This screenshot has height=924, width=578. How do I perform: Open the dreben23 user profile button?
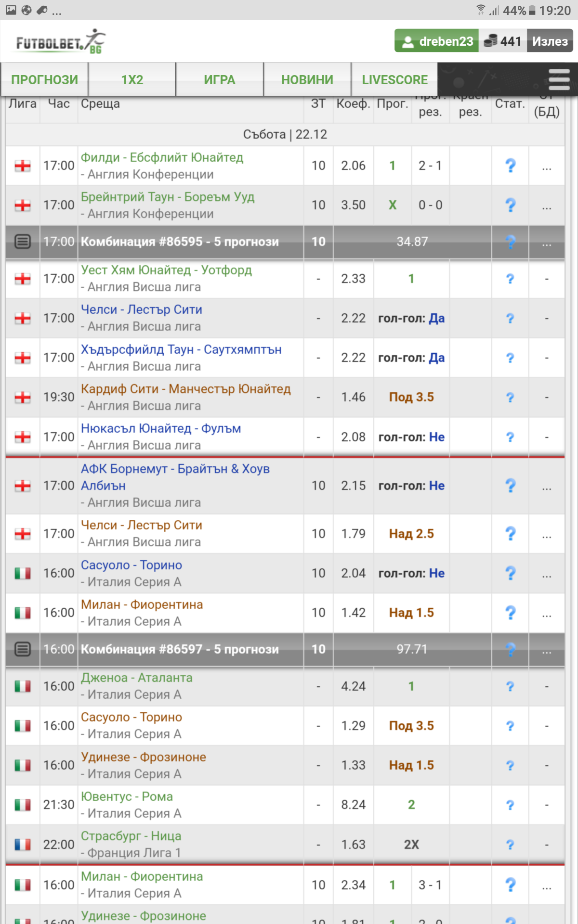pos(437,41)
